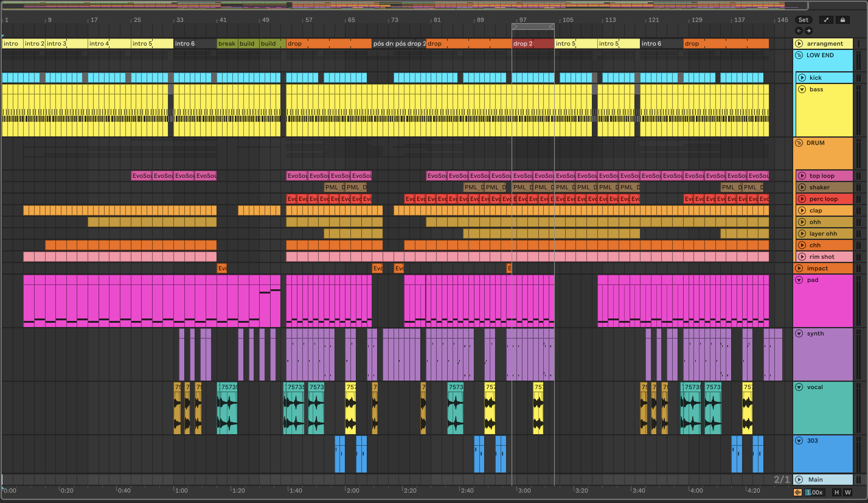868x503 pixels.
Task: Jump to previous locator arrow
Action: coord(799,31)
